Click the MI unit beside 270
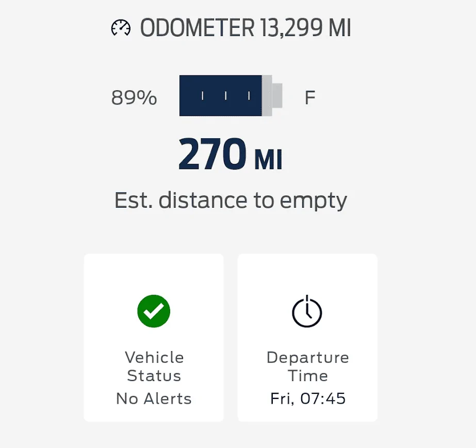The height and width of the screenshot is (448, 476). (268, 160)
